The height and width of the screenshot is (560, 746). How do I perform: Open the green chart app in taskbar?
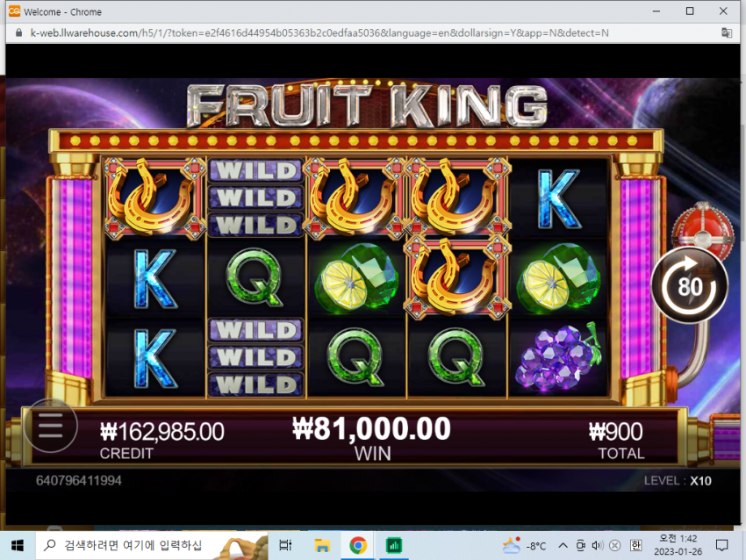point(394,545)
